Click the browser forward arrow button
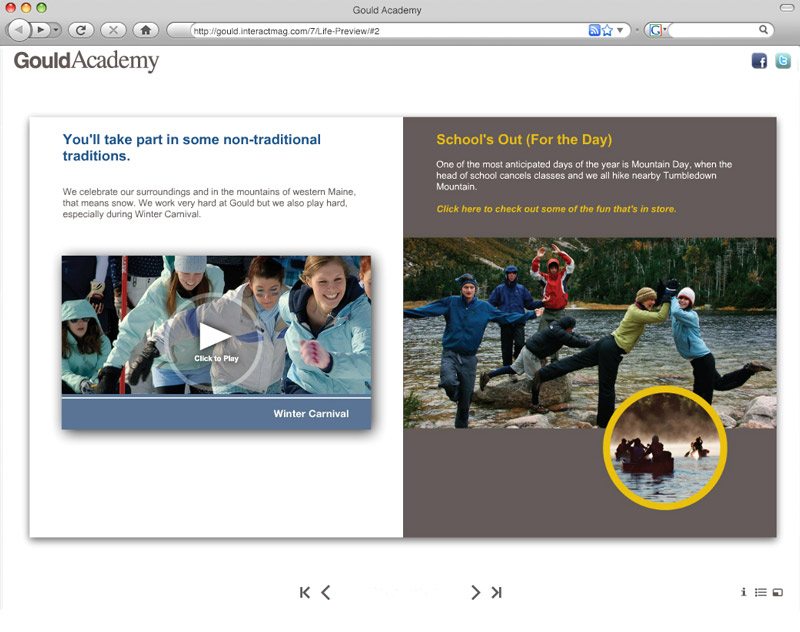This screenshot has height=632, width=800. coord(40,30)
